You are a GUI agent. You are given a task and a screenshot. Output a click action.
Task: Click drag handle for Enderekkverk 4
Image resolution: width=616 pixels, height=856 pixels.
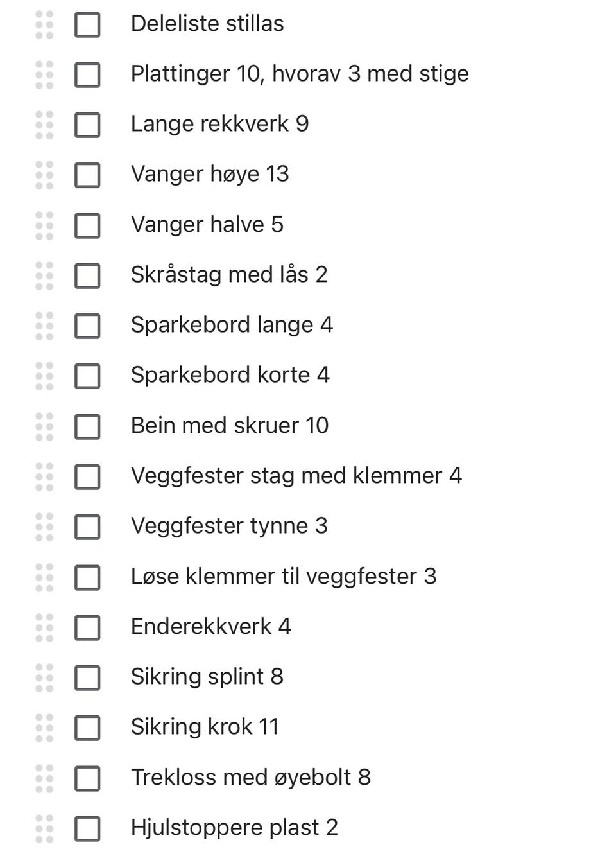44,627
